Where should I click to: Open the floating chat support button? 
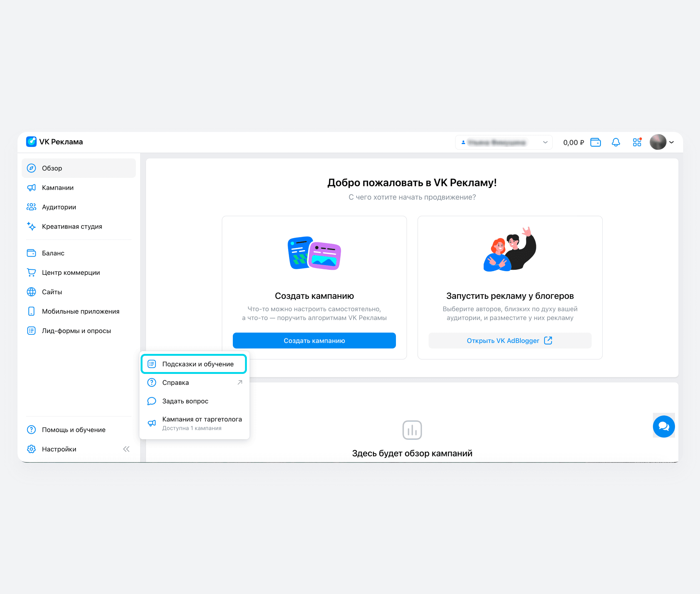pyautogui.click(x=664, y=427)
